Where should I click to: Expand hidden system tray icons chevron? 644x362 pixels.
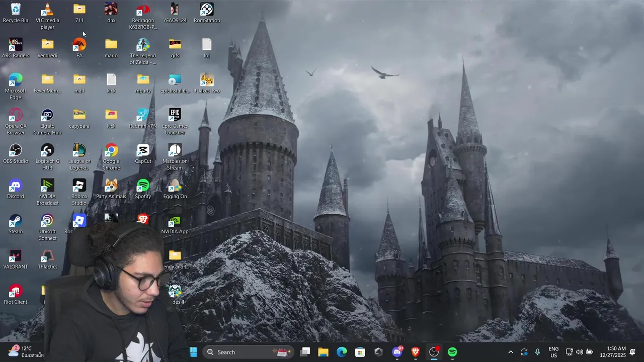(511, 352)
